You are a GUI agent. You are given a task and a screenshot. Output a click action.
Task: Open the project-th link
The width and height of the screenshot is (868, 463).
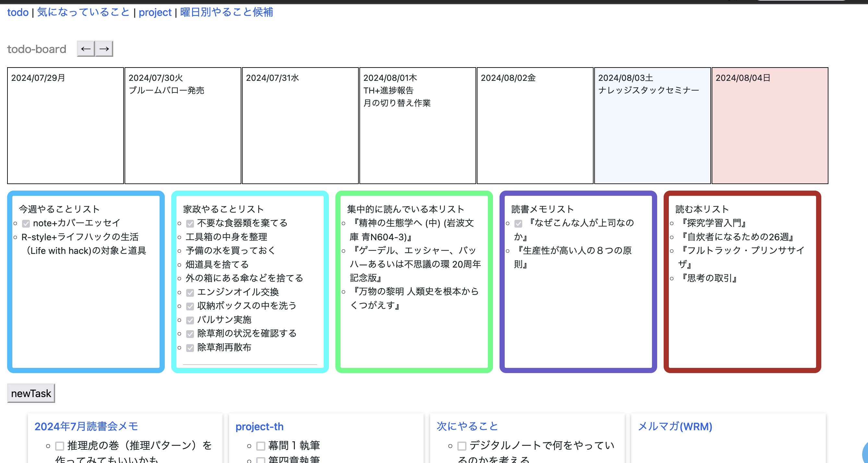(x=259, y=426)
